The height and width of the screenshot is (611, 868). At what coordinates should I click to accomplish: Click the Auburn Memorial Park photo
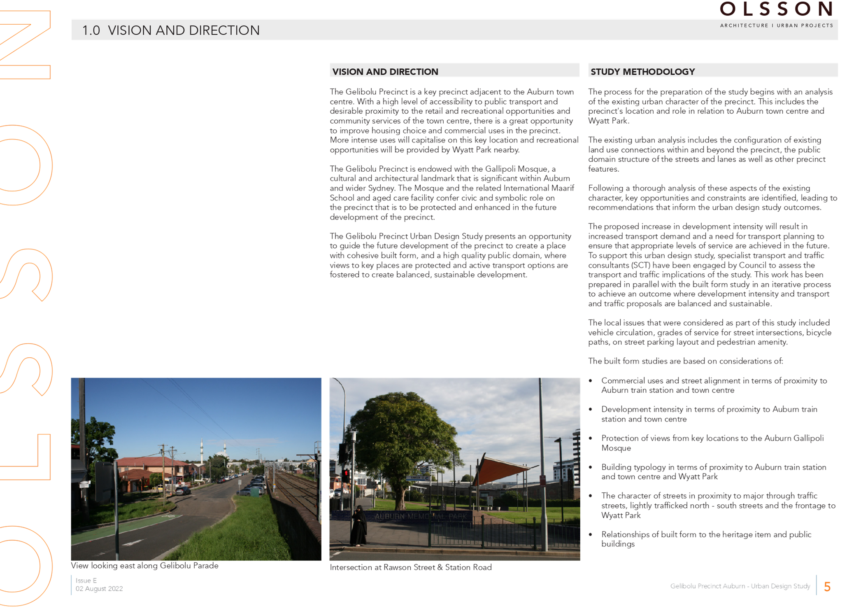tap(454, 469)
